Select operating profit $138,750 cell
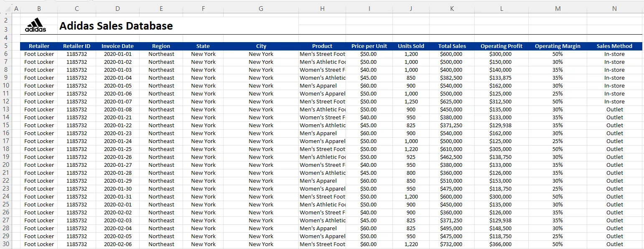 pyautogui.click(x=501, y=157)
